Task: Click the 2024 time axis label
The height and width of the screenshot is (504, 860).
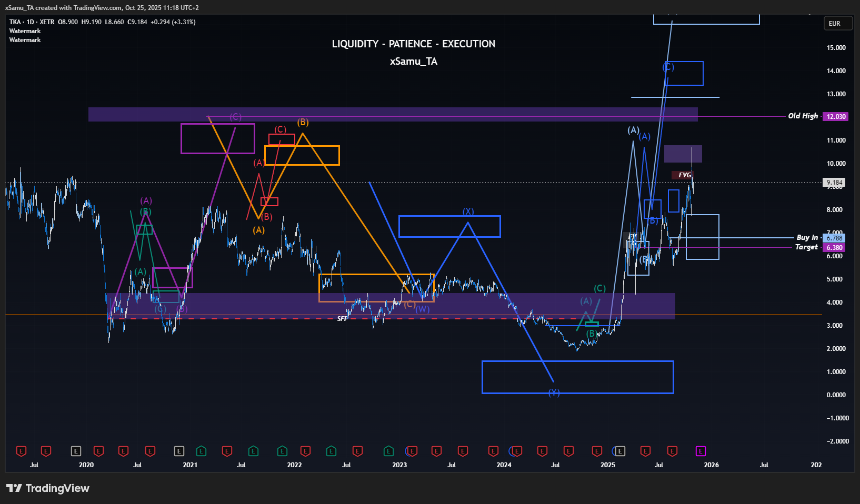Action: pyautogui.click(x=504, y=465)
